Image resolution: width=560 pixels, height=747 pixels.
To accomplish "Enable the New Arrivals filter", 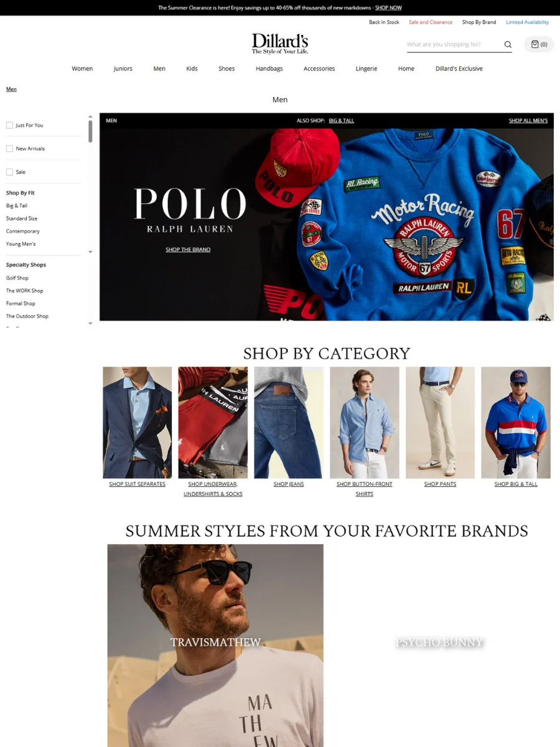I will point(9,149).
